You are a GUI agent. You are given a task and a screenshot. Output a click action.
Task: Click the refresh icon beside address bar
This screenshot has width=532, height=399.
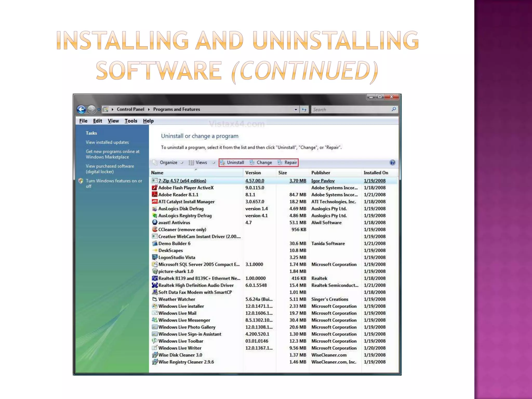click(304, 109)
